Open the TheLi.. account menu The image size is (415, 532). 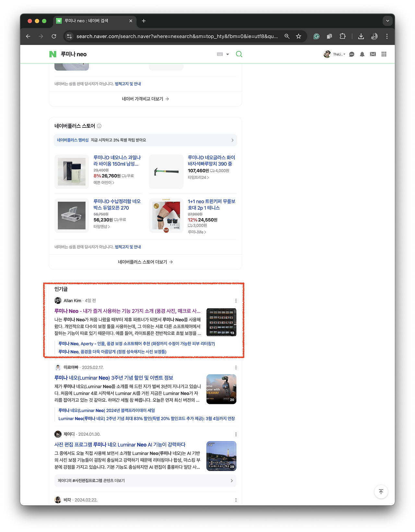(x=335, y=54)
